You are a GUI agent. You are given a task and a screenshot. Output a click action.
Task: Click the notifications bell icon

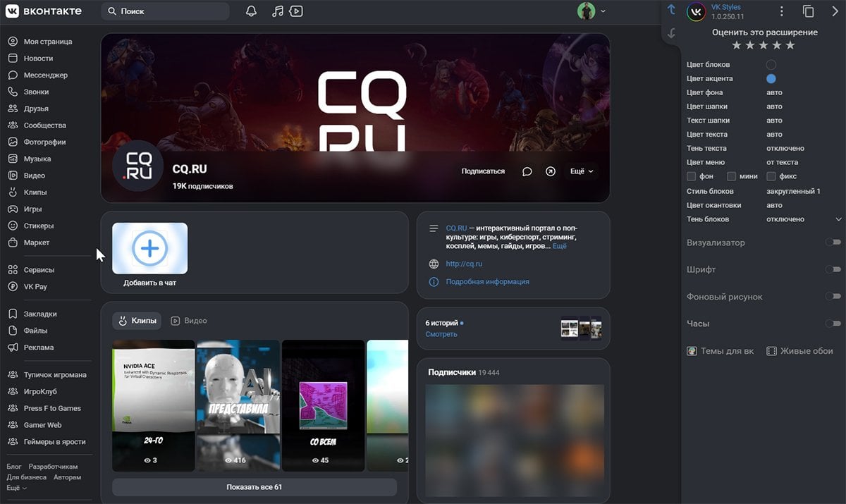[x=251, y=11]
